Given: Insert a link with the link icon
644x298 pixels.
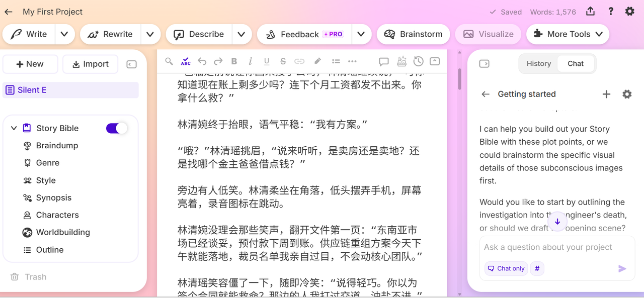Looking at the screenshot, I should click(299, 61).
